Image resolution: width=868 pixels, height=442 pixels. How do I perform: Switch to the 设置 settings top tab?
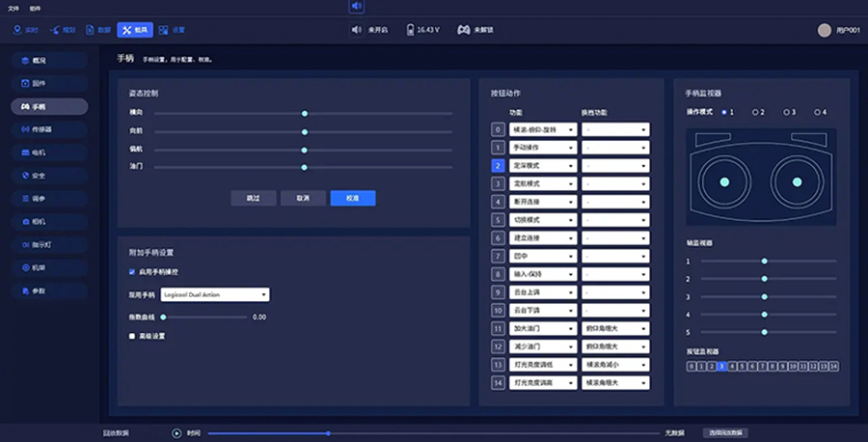pyautogui.click(x=172, y=30)
